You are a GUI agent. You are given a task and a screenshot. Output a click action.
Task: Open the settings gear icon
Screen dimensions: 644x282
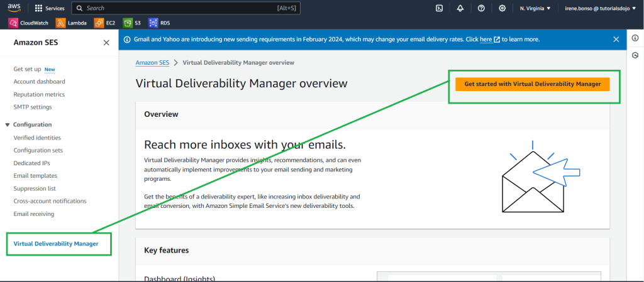click(x=502, y=8)
